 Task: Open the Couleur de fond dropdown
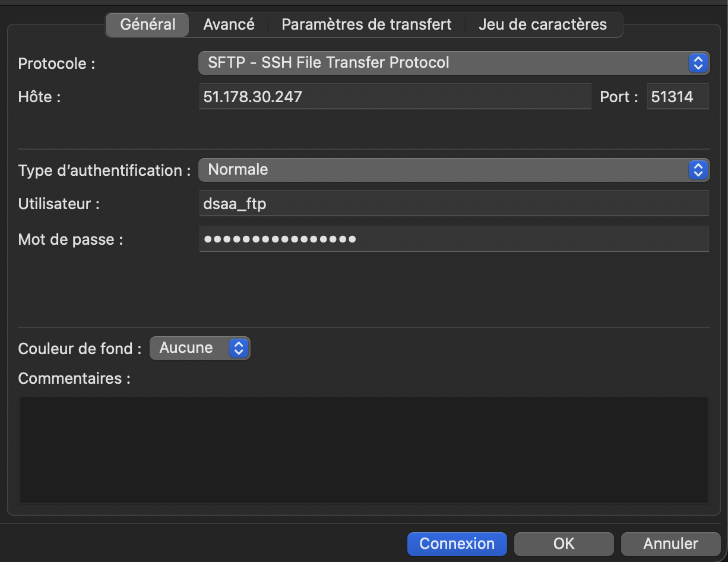190,348
